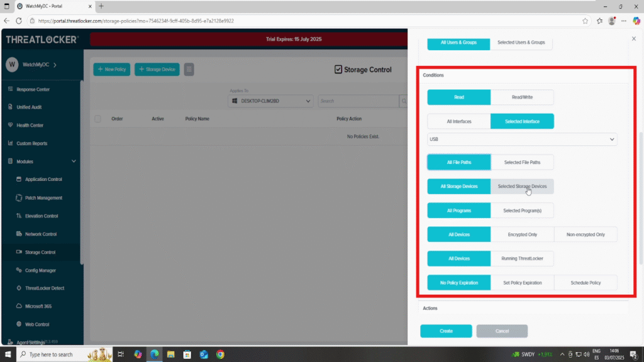Viewport: 644px width, 362px height.
Task: Select Schedule Policy tab
Action: click(586, 283)
